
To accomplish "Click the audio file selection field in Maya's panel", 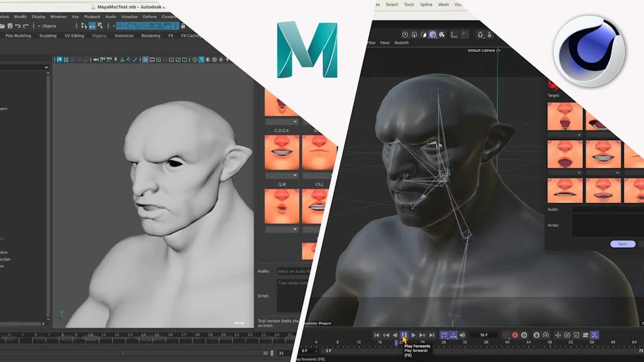I will (292, 271).
